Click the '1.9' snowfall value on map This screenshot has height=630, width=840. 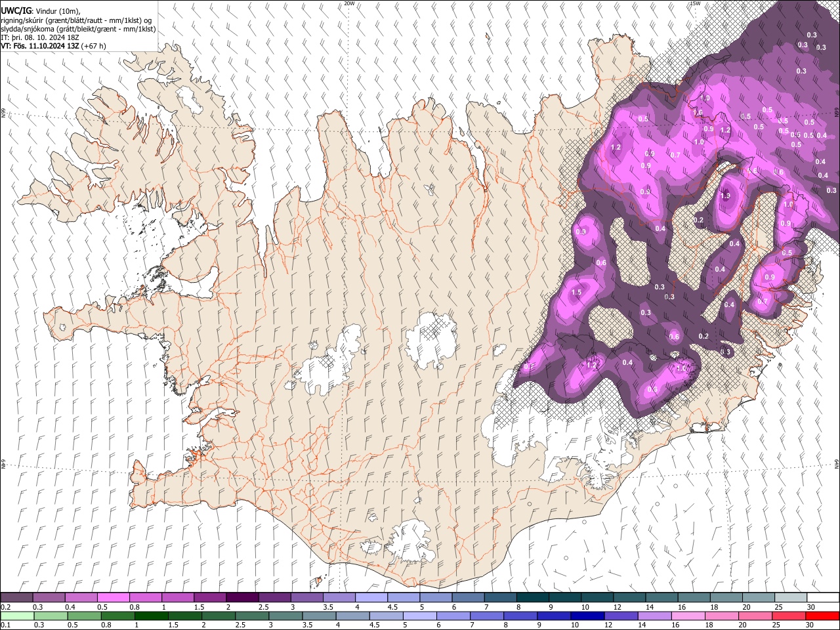[x=725, y=196]
